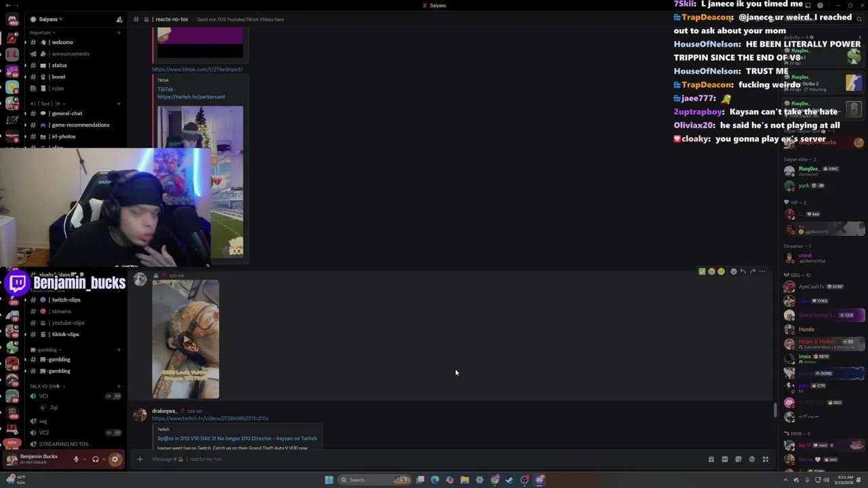Click the taskbar Search box

(374, 480)
